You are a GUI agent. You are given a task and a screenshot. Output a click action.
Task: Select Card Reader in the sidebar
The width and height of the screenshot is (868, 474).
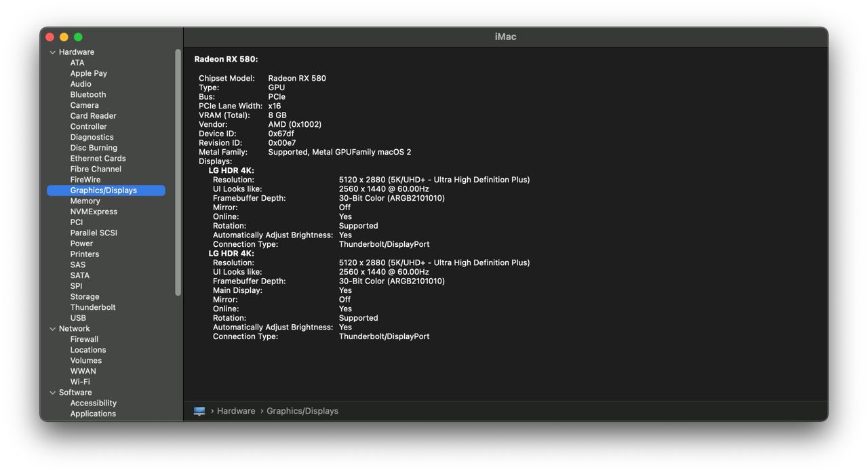coord(93,116)
